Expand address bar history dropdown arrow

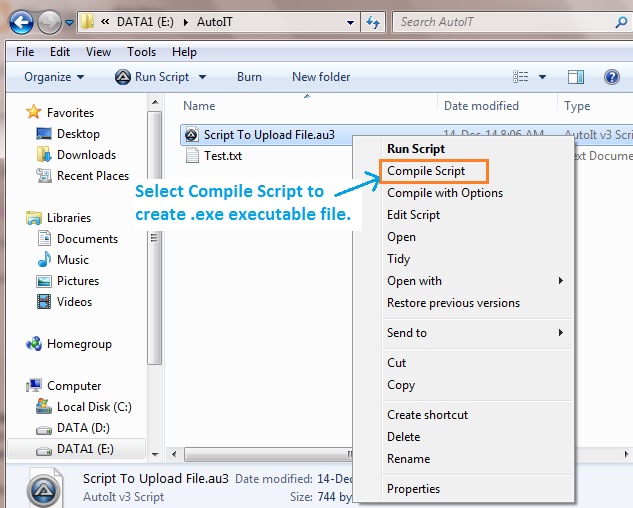click(x=350, y=23)
